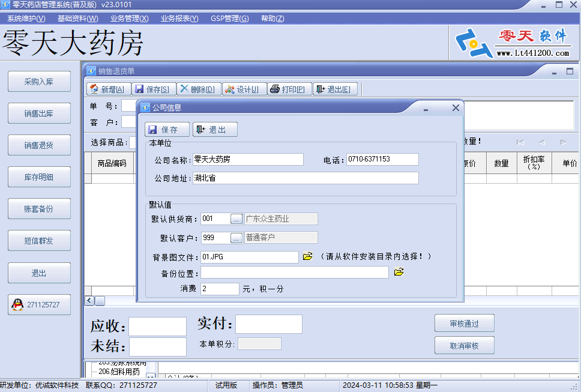This screenshot has height=392, width=581.
Task: Open the lookup button beside 默认客户 999
Action: point(236,238)
